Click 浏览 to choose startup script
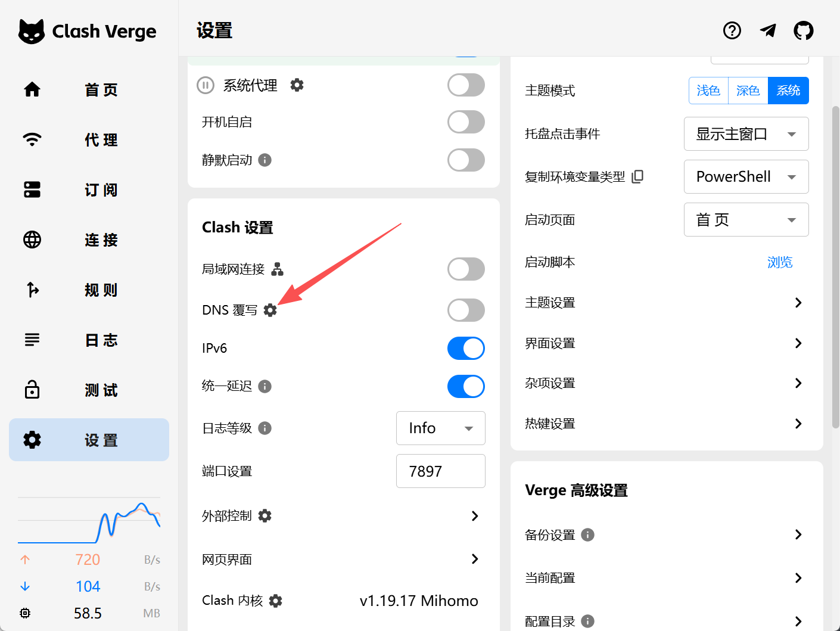Screen dimensions: 840x631 [x=779, y=262]
